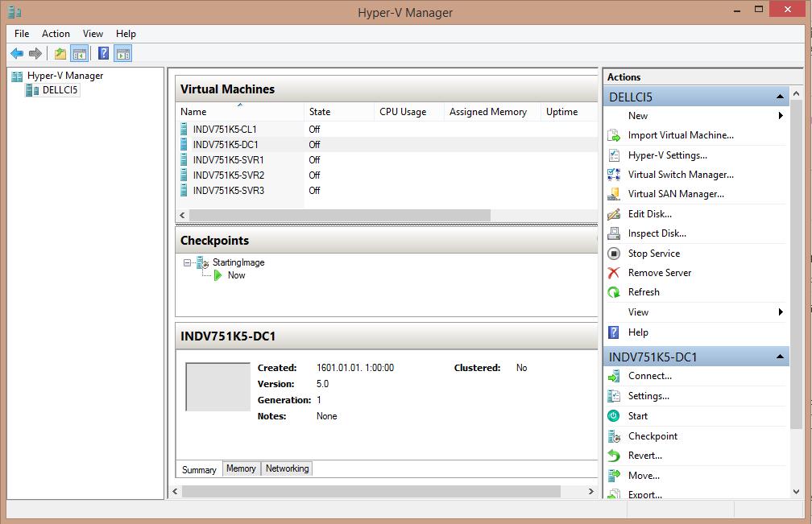812x524 pixels.
Task: Select Hyper-V Manager root tree node
Action: point(65,76)
